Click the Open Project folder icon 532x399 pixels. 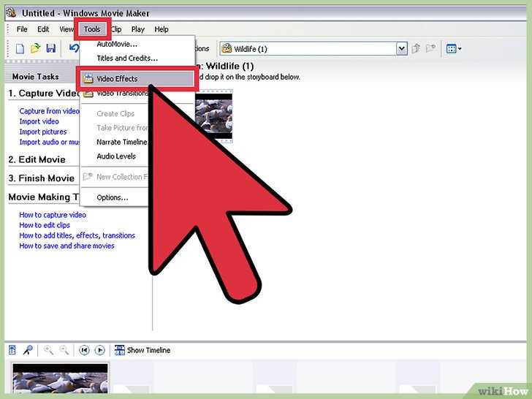click(35, 49)
